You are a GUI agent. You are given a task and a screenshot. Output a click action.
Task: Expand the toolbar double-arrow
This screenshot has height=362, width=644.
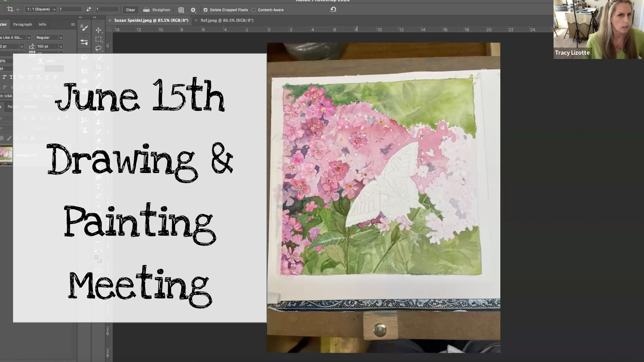point(95,17)
